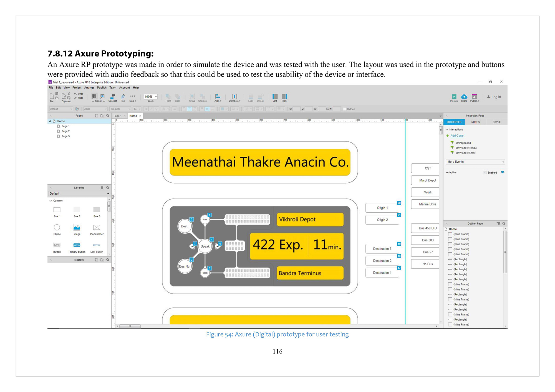This screenshot has height=392, width=555.
Task: Open the Arrange menu
Action: tap(89, 88)
